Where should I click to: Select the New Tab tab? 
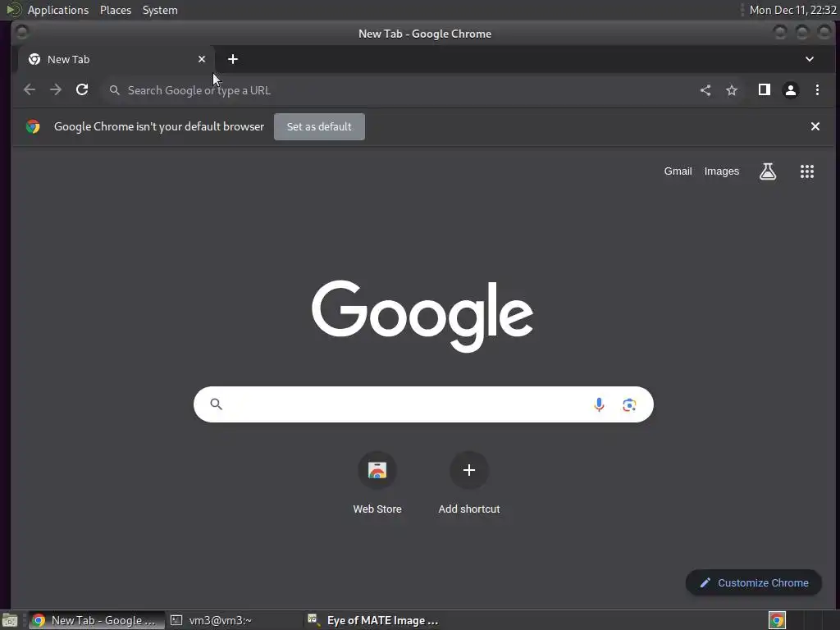[x=116, y=59]
